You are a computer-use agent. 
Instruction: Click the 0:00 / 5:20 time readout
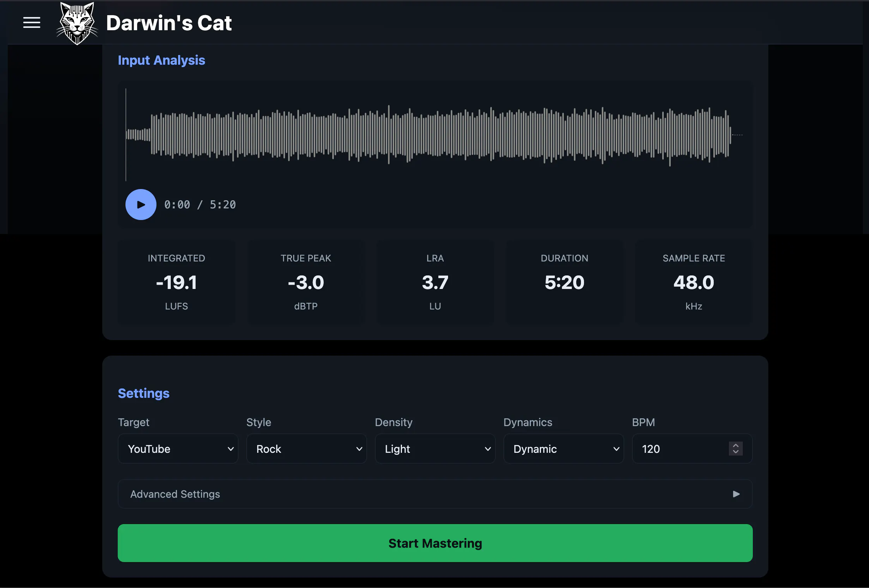click(x=200, y=205)
